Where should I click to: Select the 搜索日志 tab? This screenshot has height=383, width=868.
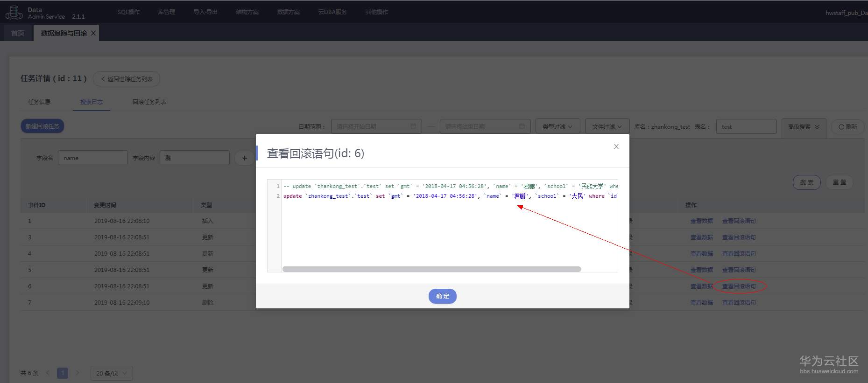(92, 102)
